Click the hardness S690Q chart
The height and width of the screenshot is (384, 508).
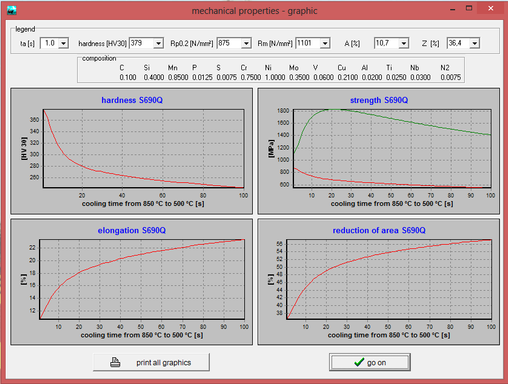[x=132, y=151]
